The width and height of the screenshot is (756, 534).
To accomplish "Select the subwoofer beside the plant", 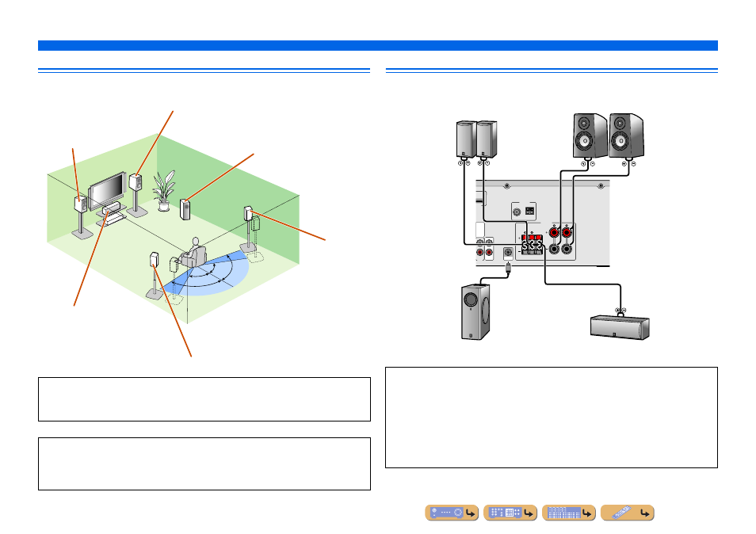I will [x=185, y=210].
